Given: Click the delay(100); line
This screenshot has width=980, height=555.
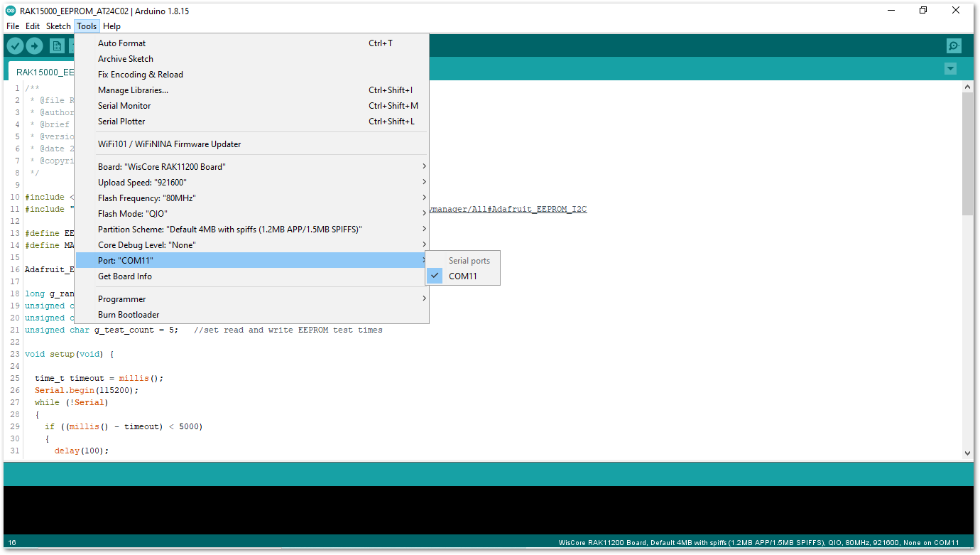Looking at the screenshot, I should click(82, 451).
